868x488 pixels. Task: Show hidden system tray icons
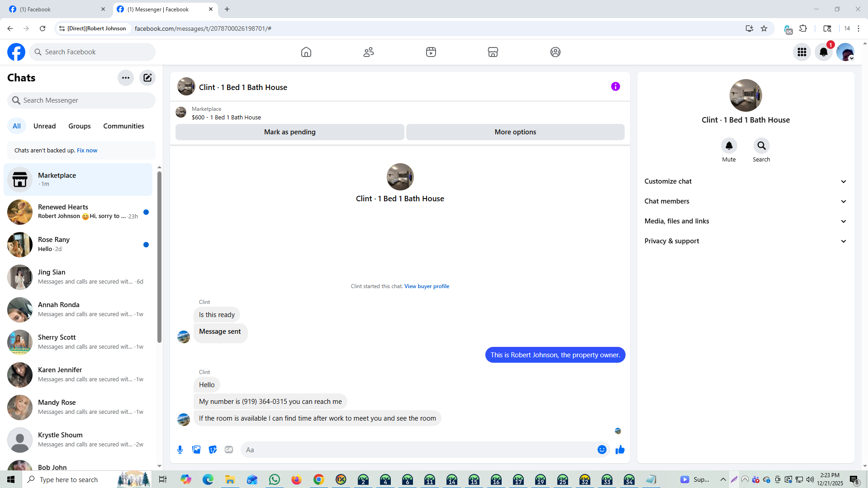pyautogui.click(x=723, y=479)
